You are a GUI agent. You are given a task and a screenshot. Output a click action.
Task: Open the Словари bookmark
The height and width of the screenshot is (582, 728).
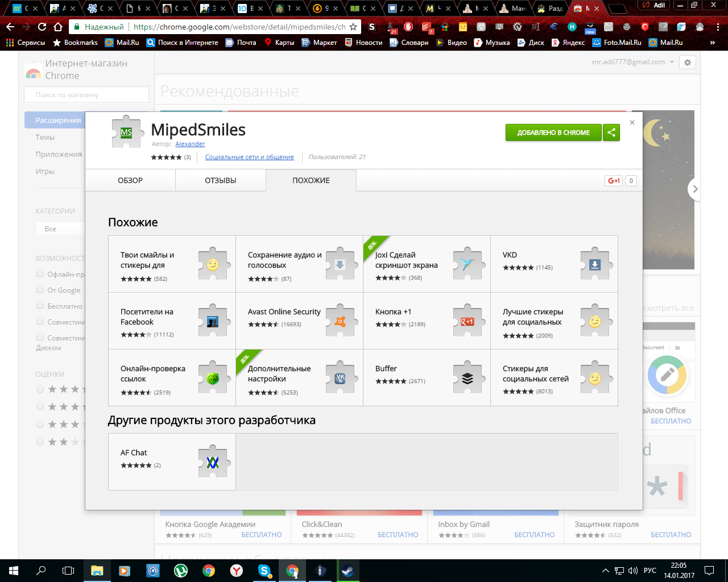point(409,43)
